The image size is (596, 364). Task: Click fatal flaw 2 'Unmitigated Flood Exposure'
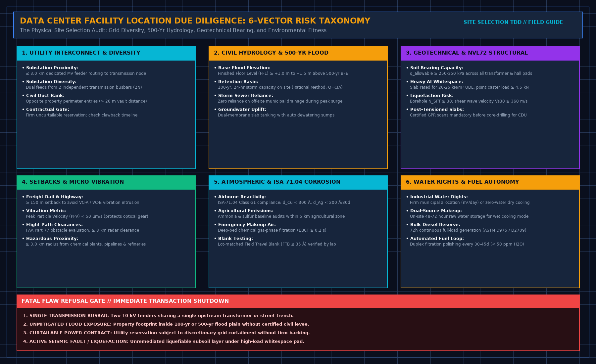tap(166, 324)
